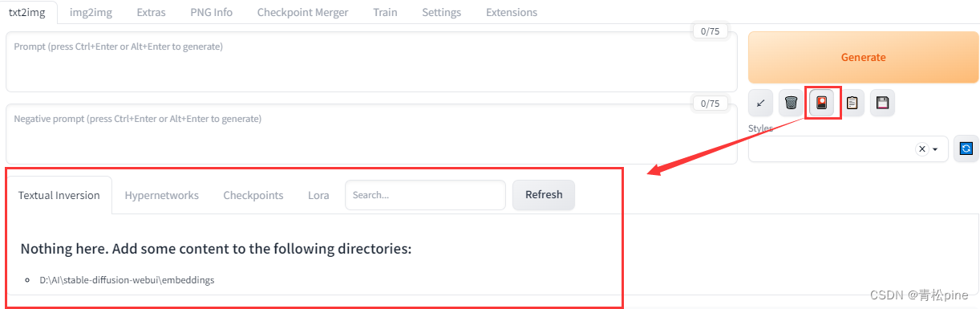
Task: Click the Refresh button
Action: [544, 195]
